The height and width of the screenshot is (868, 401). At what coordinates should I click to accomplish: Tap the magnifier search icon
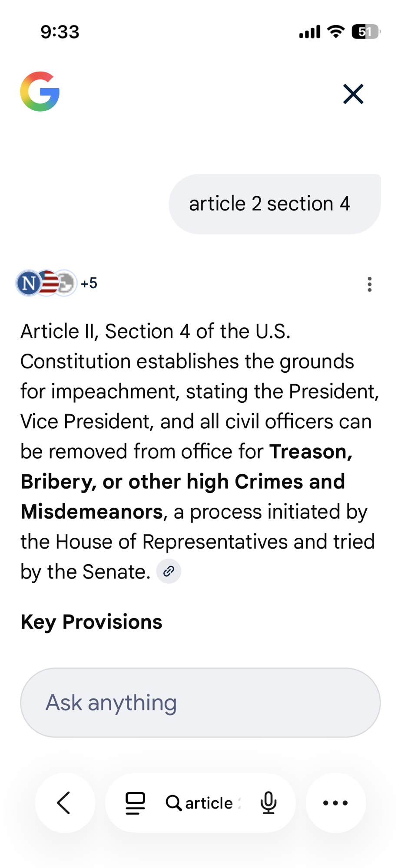(173, 803)
